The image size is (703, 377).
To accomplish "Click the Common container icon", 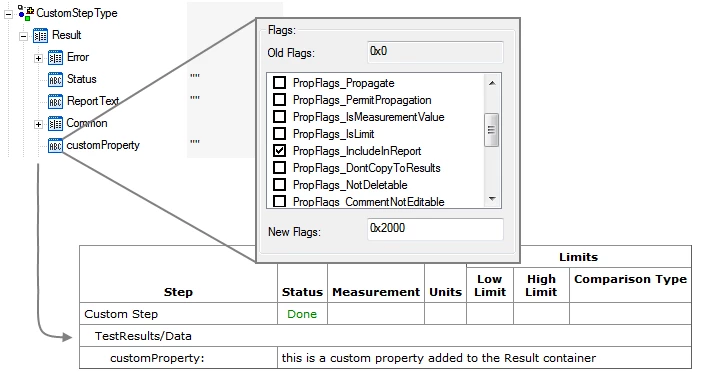I will tap(55, 124).
